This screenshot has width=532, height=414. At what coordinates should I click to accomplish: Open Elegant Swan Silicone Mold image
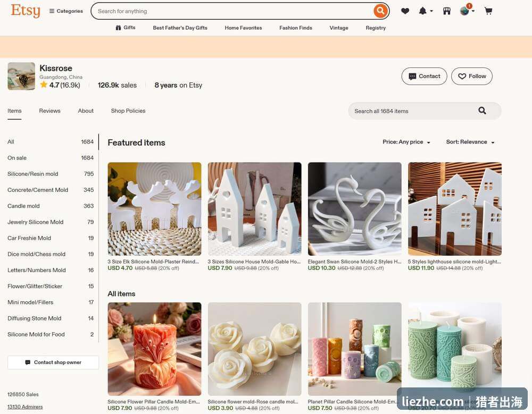[354, 209]
